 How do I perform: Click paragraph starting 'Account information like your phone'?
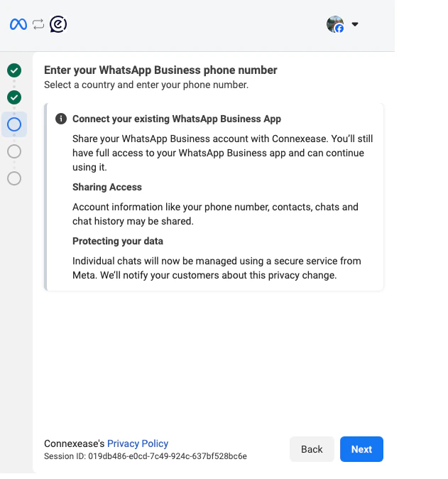[215, 214]
